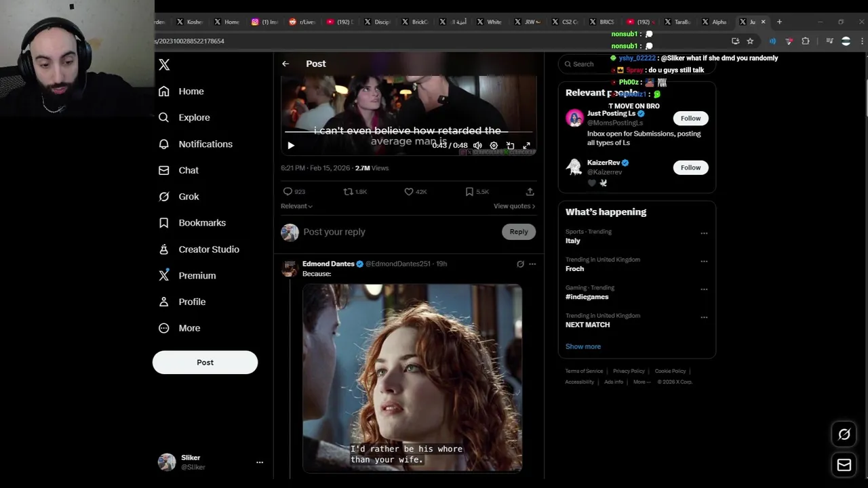Open the video settings gear
868x488 pixels.
(x=494, y=146)
